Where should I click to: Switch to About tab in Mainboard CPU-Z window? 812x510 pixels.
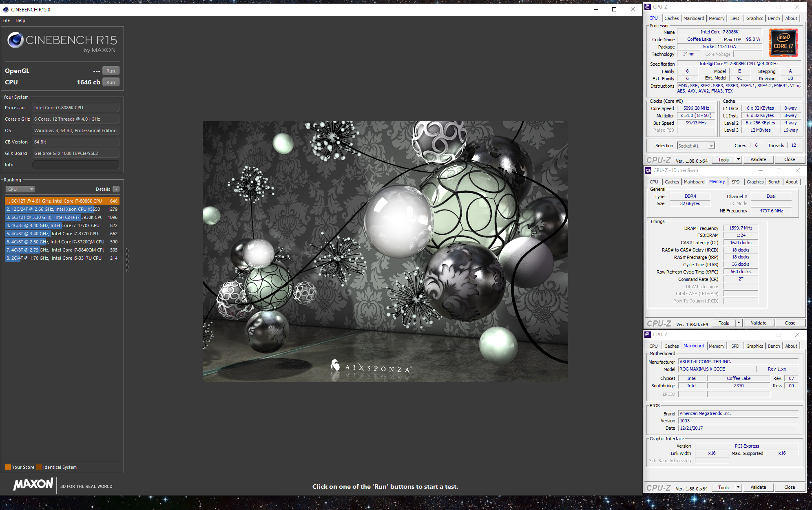pyautogui.click(x=791, y=346)
